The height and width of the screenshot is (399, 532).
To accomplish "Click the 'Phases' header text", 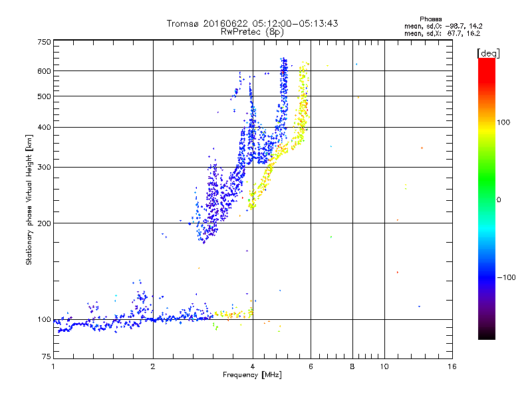I will pos(430,19).
